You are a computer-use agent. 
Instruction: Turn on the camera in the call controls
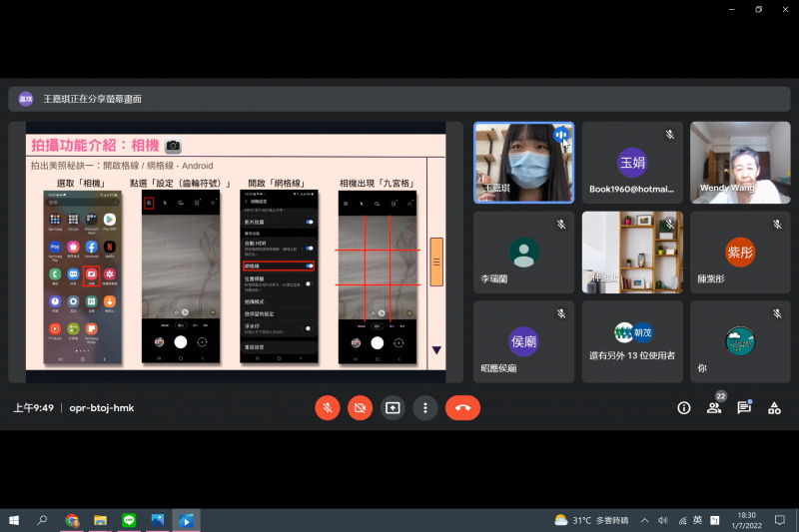pyautogui.click(x=360, y=407)
